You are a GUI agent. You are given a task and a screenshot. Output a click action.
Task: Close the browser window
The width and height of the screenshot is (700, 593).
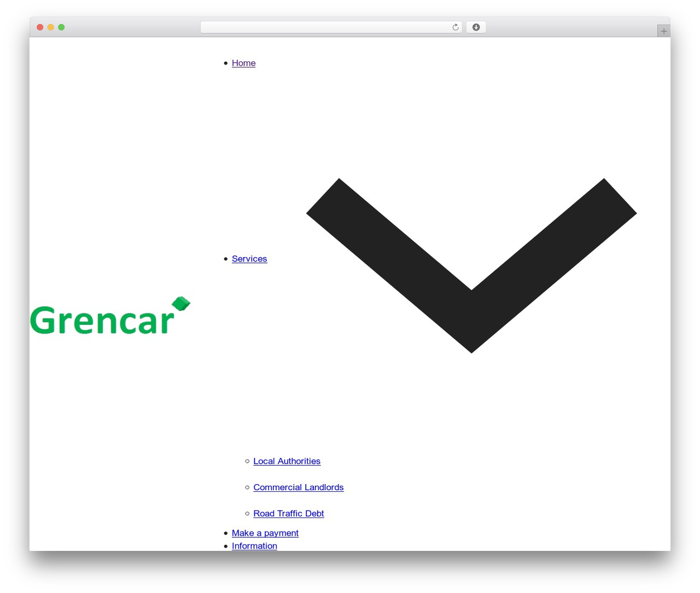[40, 27]
